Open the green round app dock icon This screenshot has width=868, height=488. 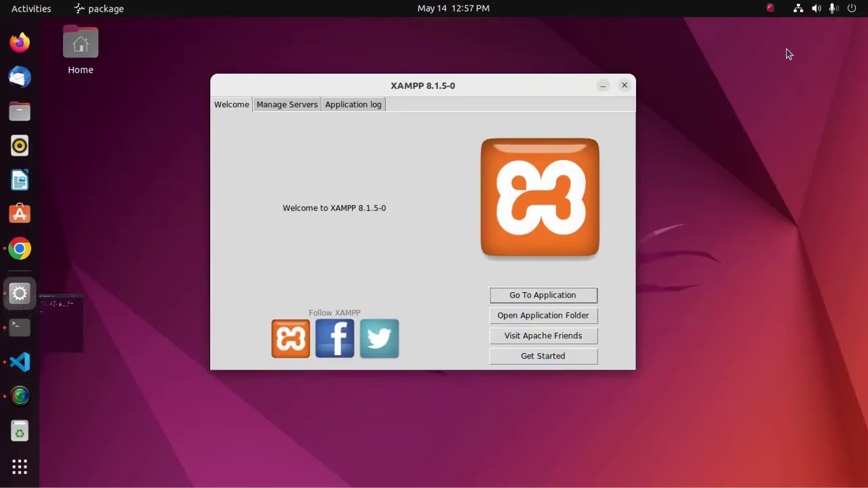[x=20, y=396]
